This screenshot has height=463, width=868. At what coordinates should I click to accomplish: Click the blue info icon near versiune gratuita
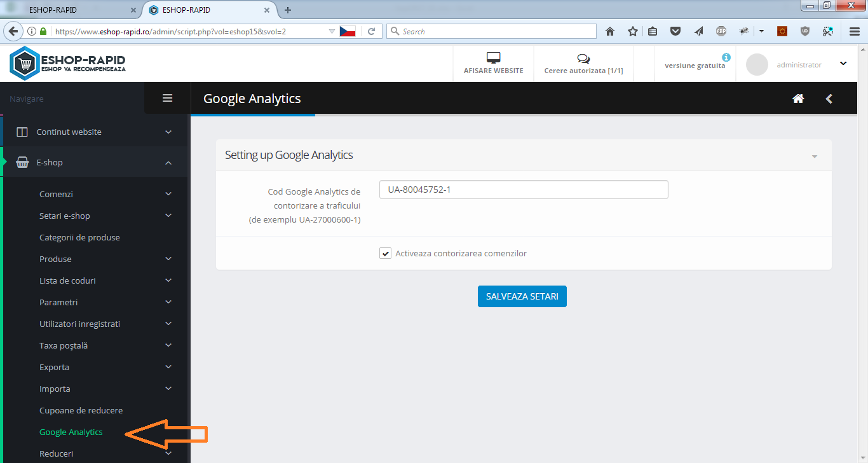tap(726, 57)
